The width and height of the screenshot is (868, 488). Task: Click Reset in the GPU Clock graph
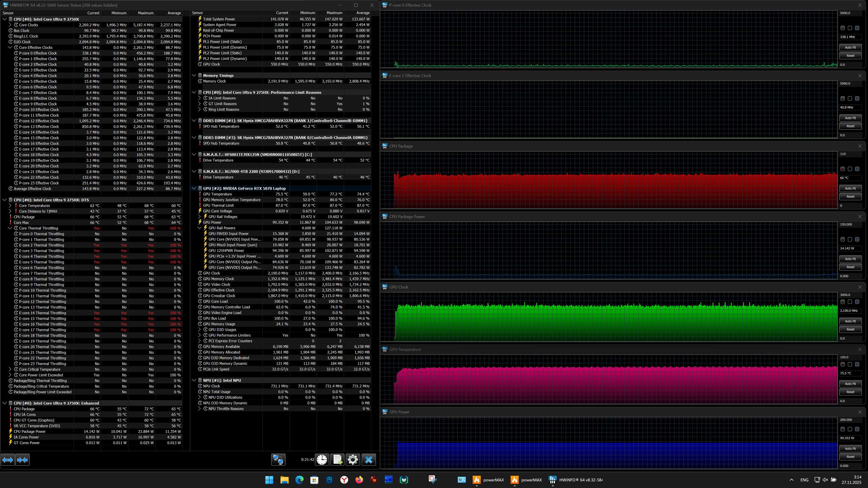(850, 329)
